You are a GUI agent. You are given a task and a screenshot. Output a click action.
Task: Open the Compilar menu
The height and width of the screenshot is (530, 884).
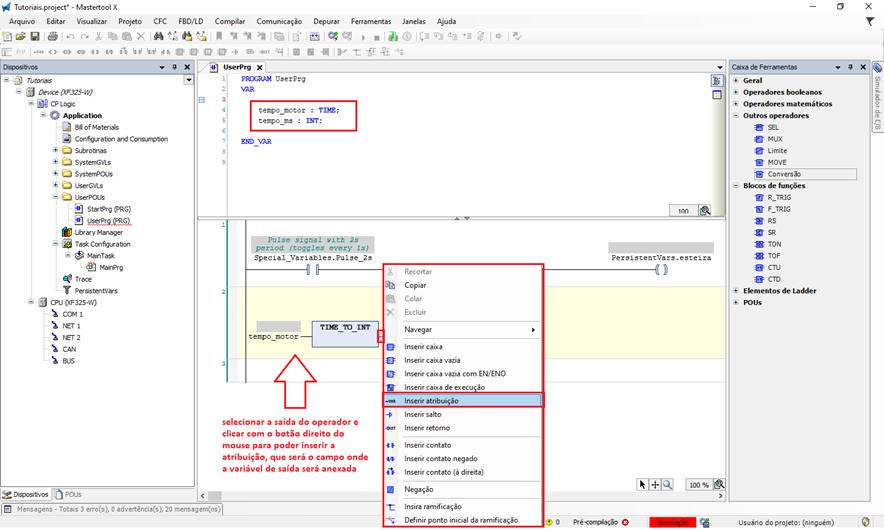229,21
